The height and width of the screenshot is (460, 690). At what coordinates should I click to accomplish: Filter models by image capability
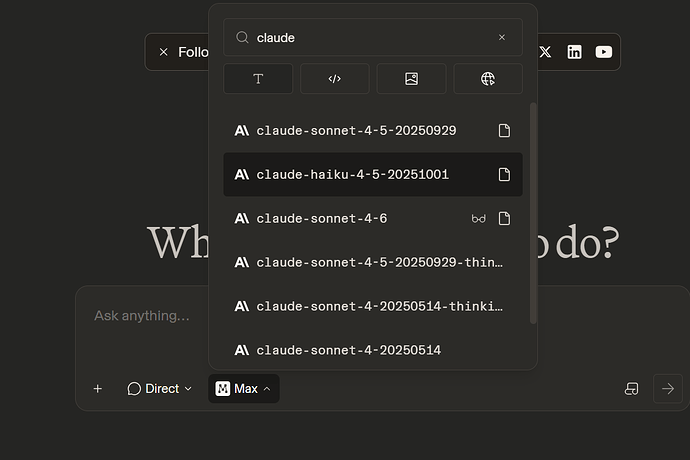tap(411, 79)
